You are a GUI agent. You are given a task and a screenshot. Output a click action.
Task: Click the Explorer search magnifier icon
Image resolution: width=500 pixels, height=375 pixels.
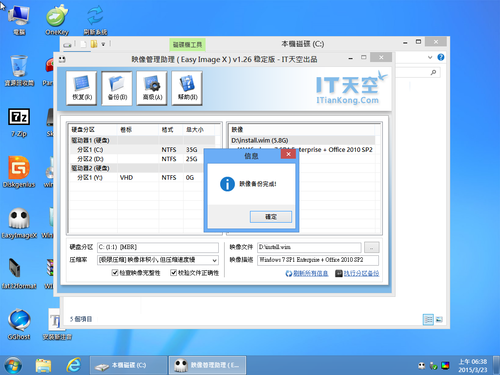point(433,72)
